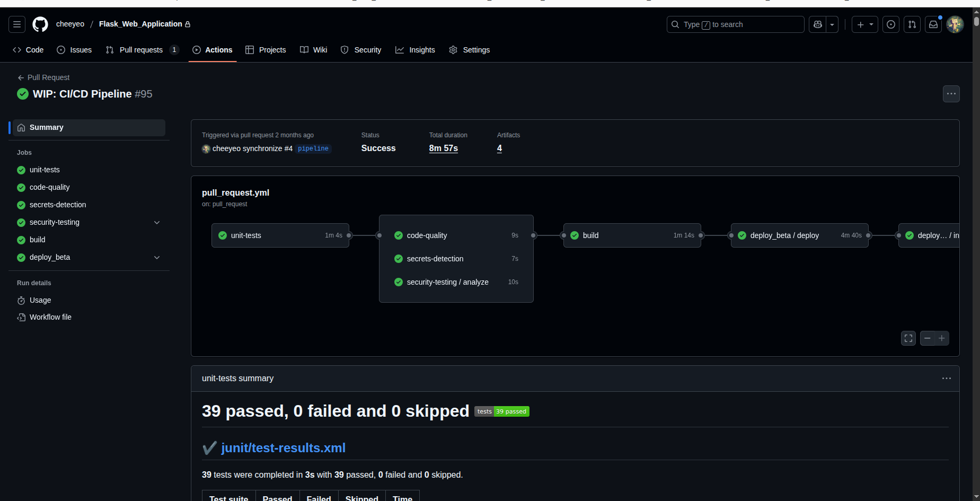Open the notifications inbox icon
980x501 pixels.
click(933, 24)
